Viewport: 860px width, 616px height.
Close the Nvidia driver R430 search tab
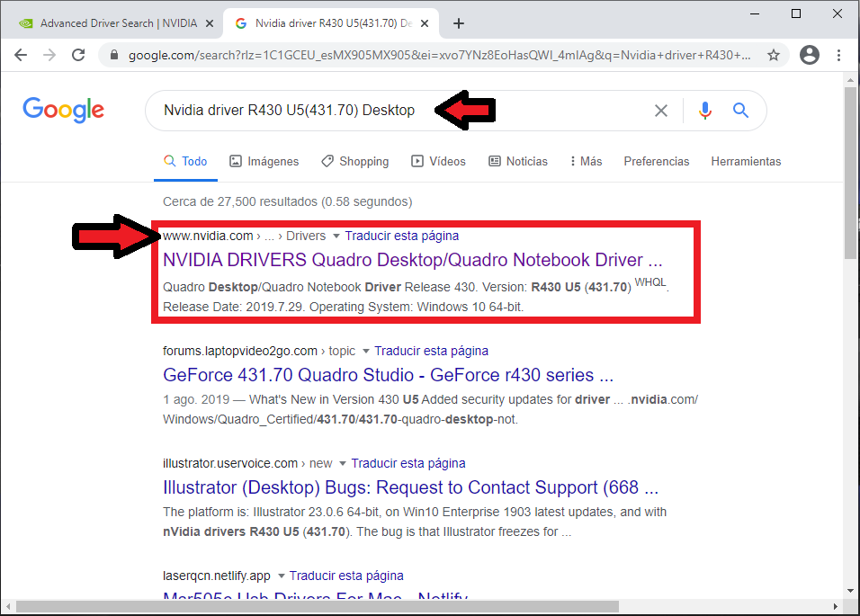coord(425,23)
